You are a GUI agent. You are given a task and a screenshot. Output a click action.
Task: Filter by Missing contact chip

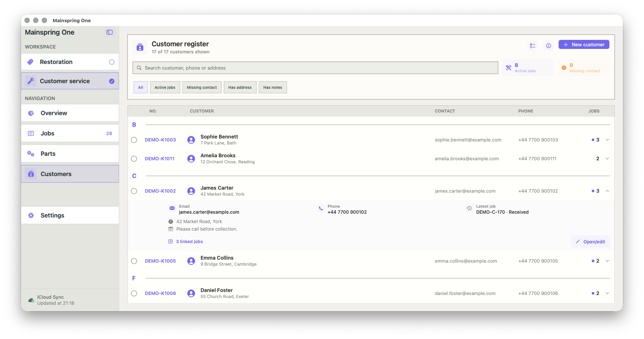coord(202,87)
